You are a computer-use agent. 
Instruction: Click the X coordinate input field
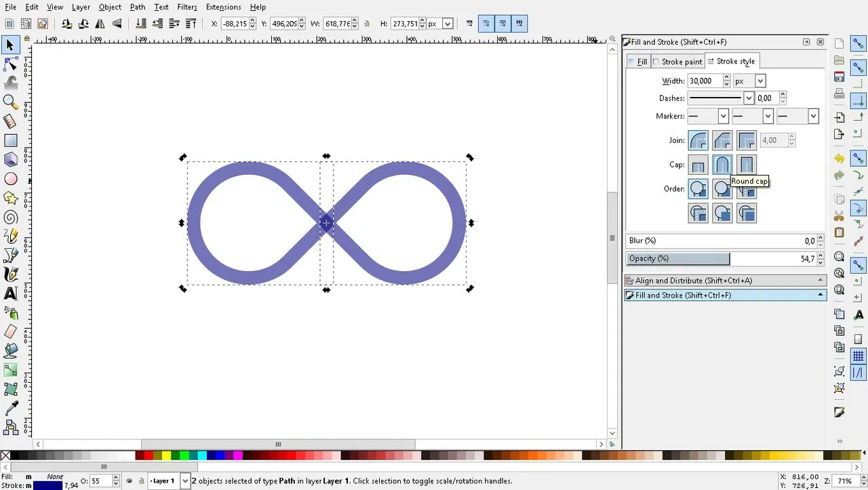pos(234,24)
